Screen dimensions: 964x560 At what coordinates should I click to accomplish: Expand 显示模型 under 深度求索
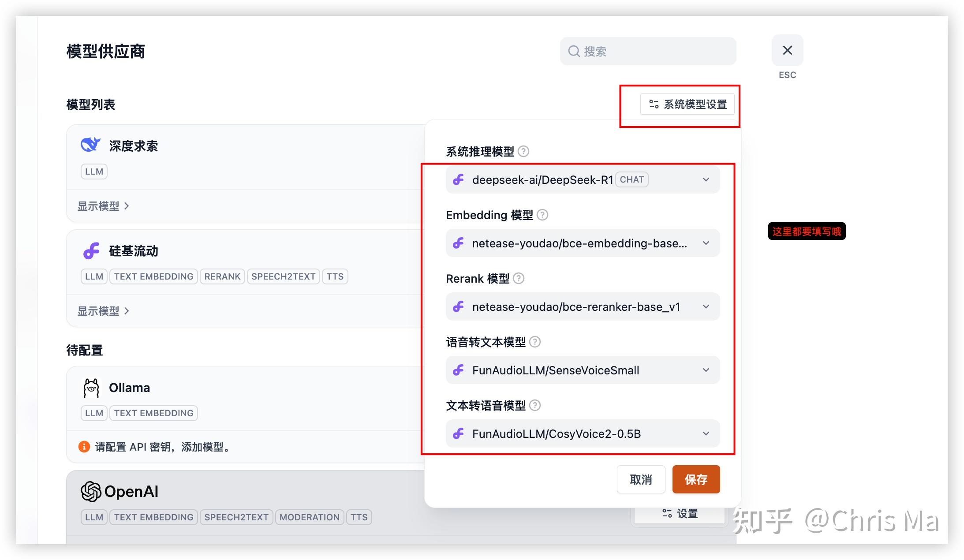point(103,206)
